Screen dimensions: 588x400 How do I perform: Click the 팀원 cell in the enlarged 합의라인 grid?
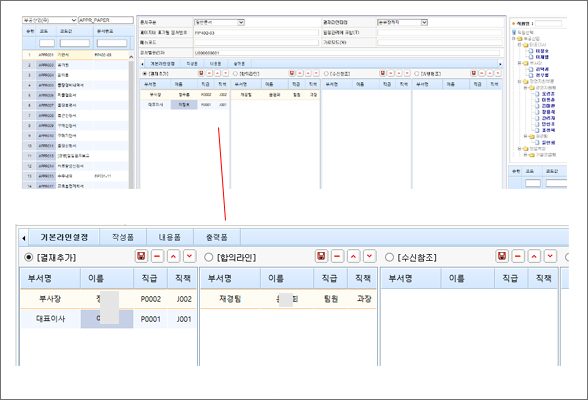(x=330, y=299)
